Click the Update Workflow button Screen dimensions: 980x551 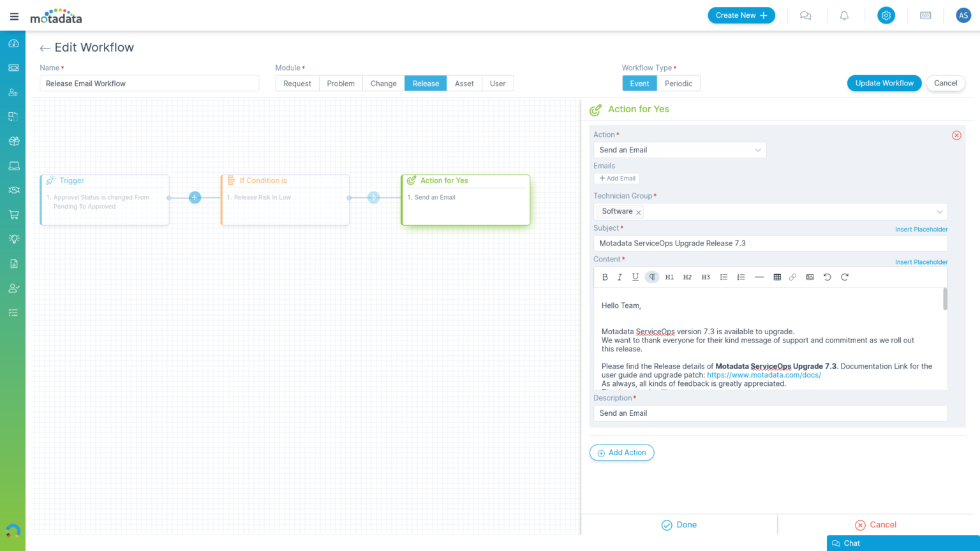tap(884, 83)
